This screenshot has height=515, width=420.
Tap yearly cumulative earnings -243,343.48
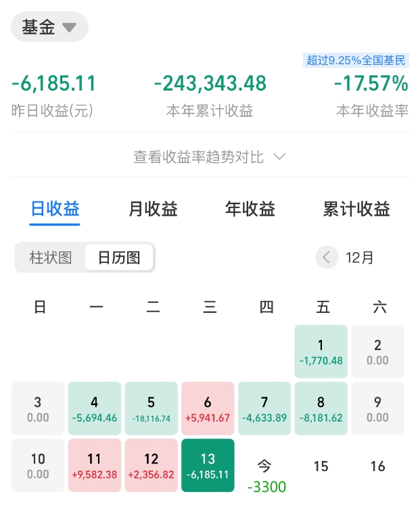[x=210, y=83]
